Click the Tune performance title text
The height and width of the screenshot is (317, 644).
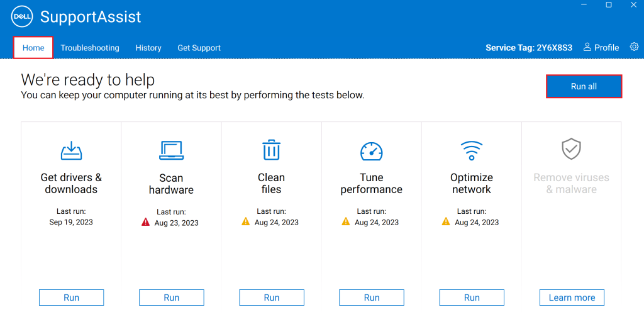pyautogui.click(x=371, y=183)
